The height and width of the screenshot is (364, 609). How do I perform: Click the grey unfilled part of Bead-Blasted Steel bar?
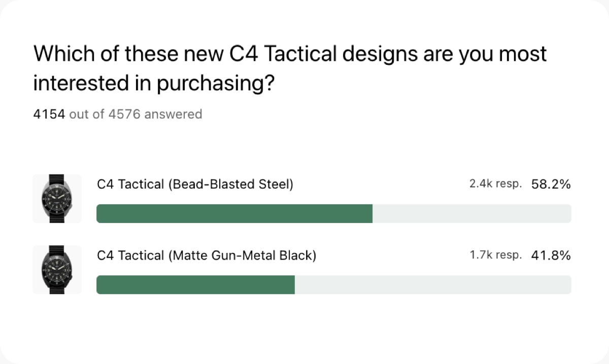[472, 213]
